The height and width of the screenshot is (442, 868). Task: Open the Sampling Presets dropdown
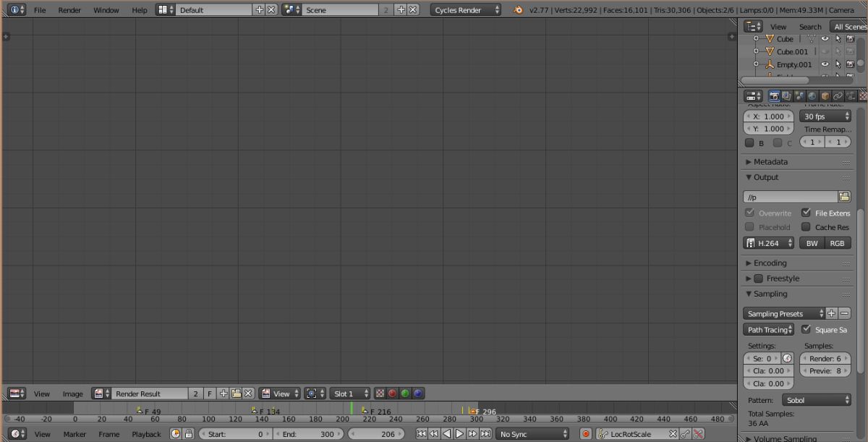tap(784, 313)
